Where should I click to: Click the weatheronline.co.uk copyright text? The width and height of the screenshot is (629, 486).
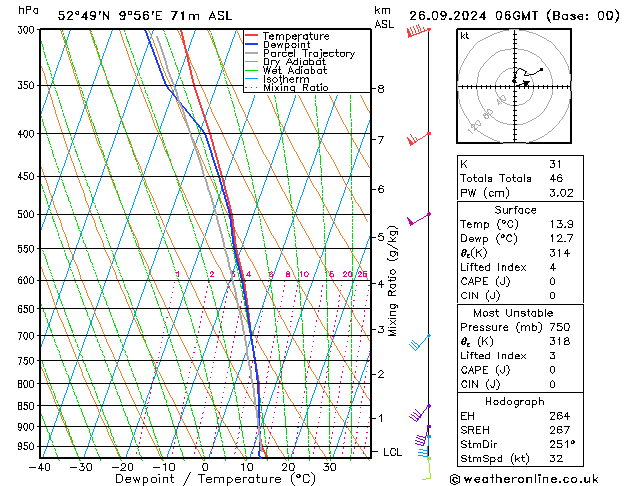pyautogui.click(x=524, y=479)
